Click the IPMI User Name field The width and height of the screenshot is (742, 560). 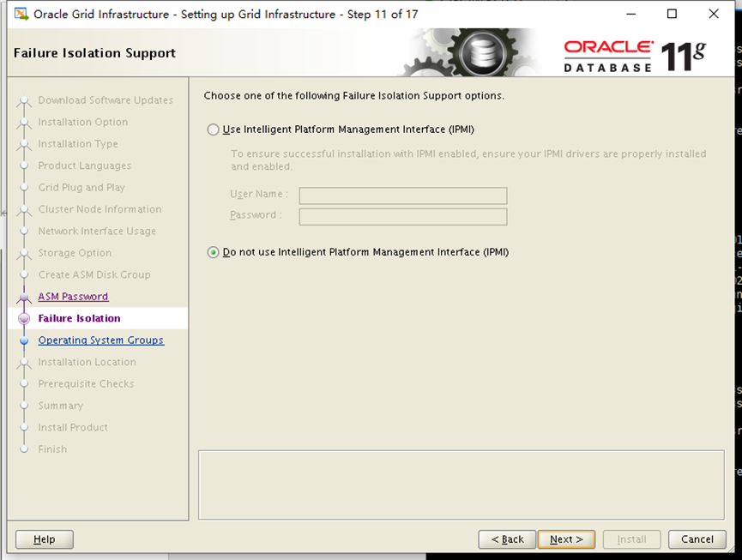tap(402, 196)
